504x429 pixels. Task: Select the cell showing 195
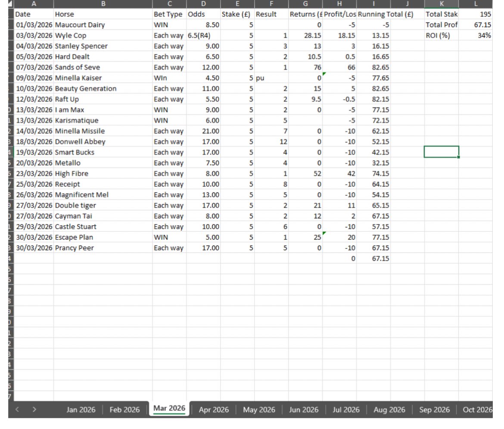(476, 14)
